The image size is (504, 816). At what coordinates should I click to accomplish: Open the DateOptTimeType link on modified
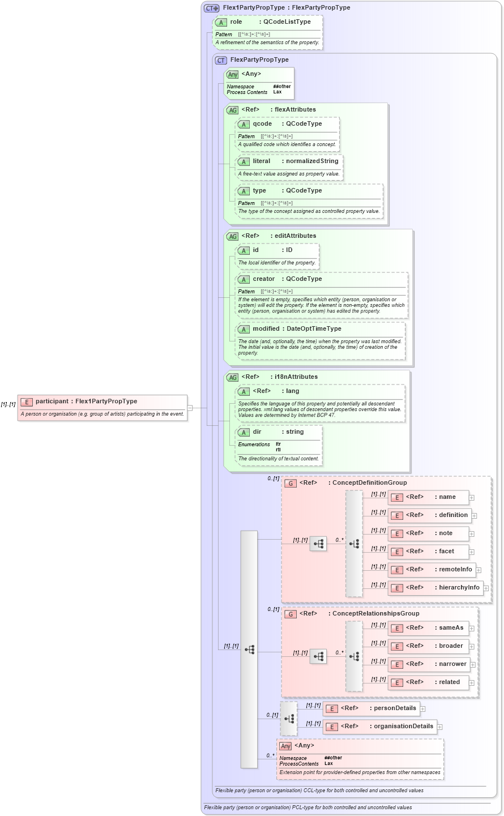[x=314, y=328]
